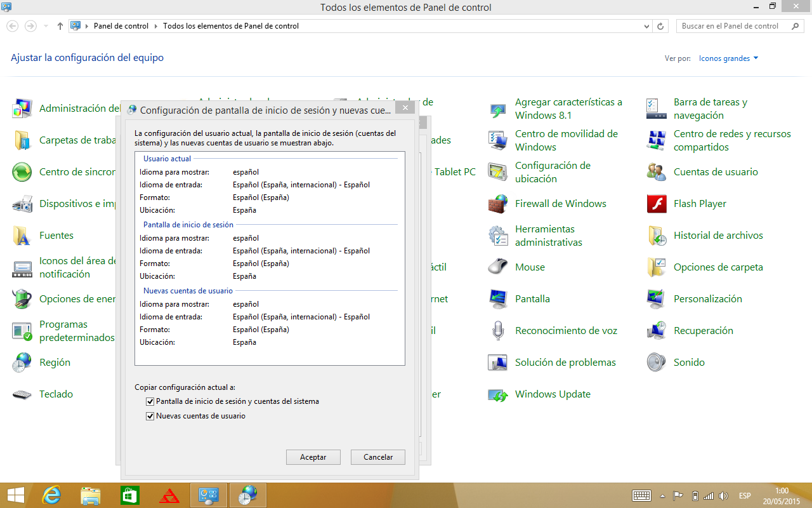This screenshot has height=508, width=812.
Task: Open the Sonido speaker icon
Action: 657,363
